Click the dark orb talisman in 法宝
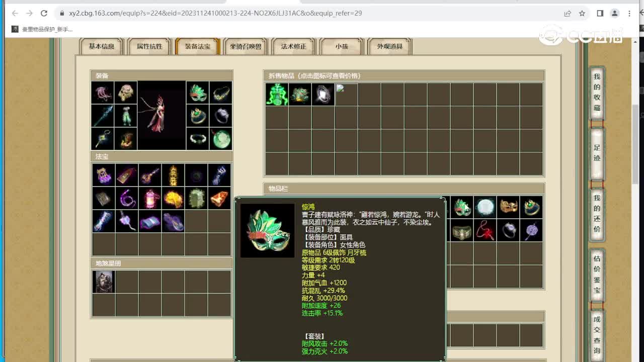Screen dimensions: 644x362 [x=196, y=175]
